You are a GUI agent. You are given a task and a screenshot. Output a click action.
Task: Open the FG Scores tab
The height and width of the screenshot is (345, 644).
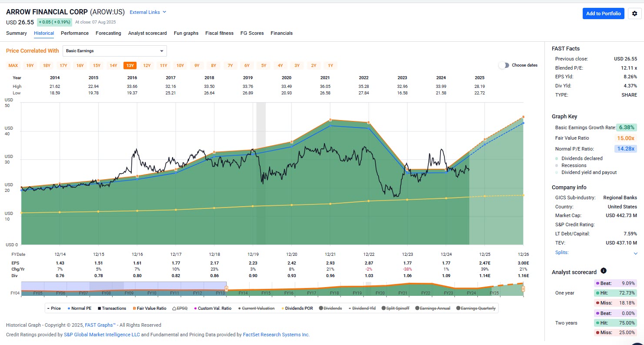click(252, 33)
